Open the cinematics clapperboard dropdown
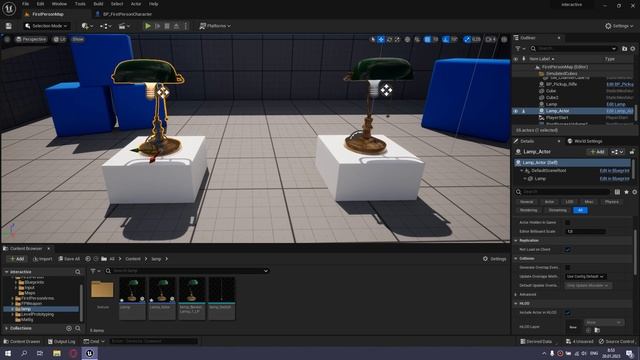640x360 pixels. click(124, 26)
